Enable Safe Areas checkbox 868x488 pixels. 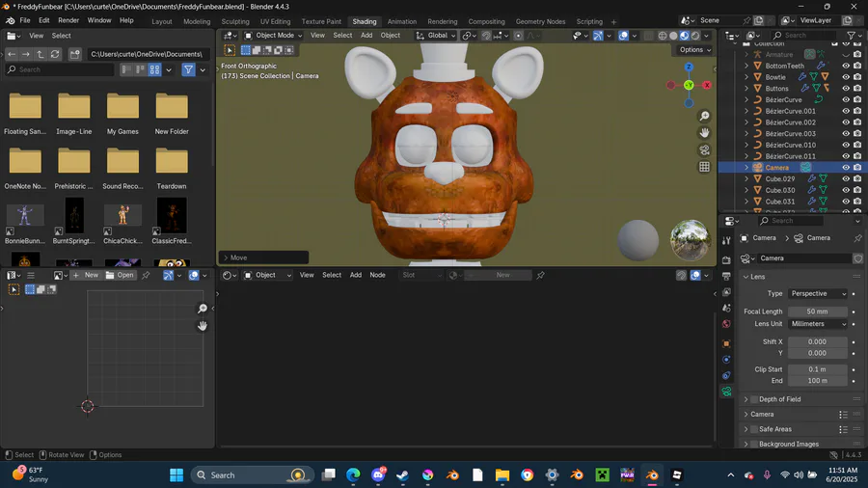click(753, 429)
